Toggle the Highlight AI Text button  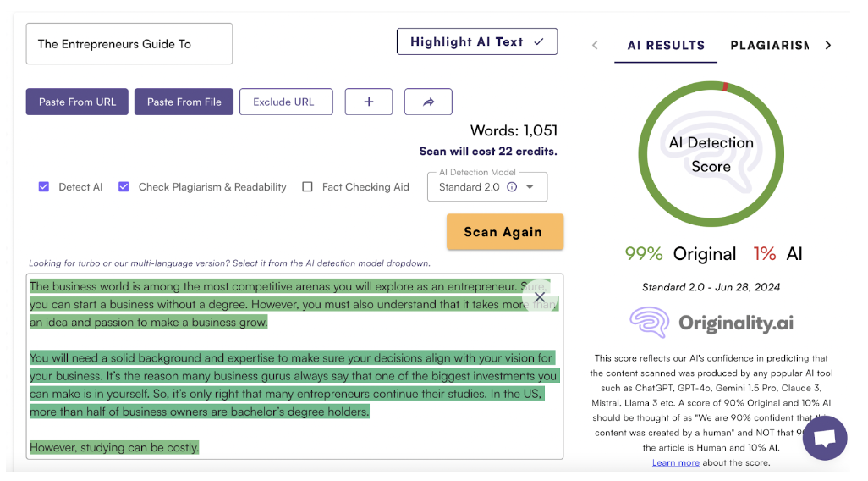[x=477, y=41]
